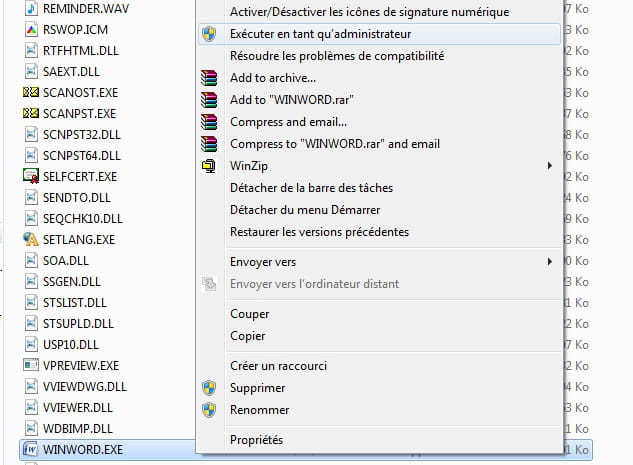Choose Restaurer les versions précédentes
Screen dimensions: 633x465
379,232
